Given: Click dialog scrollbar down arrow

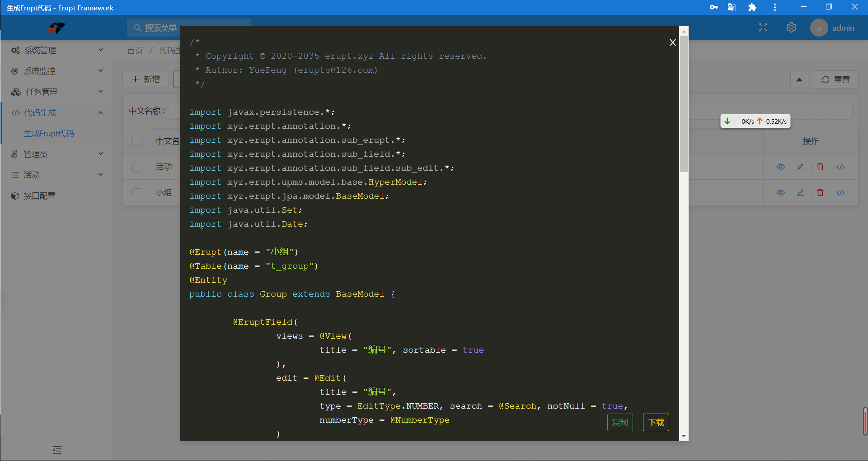Looking at the screenshot, I should click(684, 436).
